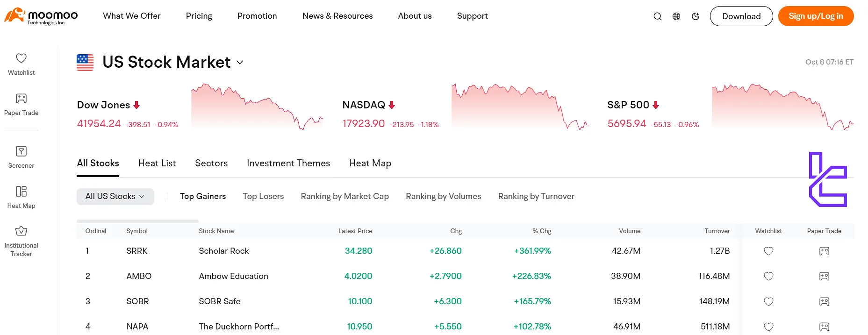868x335 pixels.
Task: Select Top Gainers filter
Action: click(x=203, y=196)
